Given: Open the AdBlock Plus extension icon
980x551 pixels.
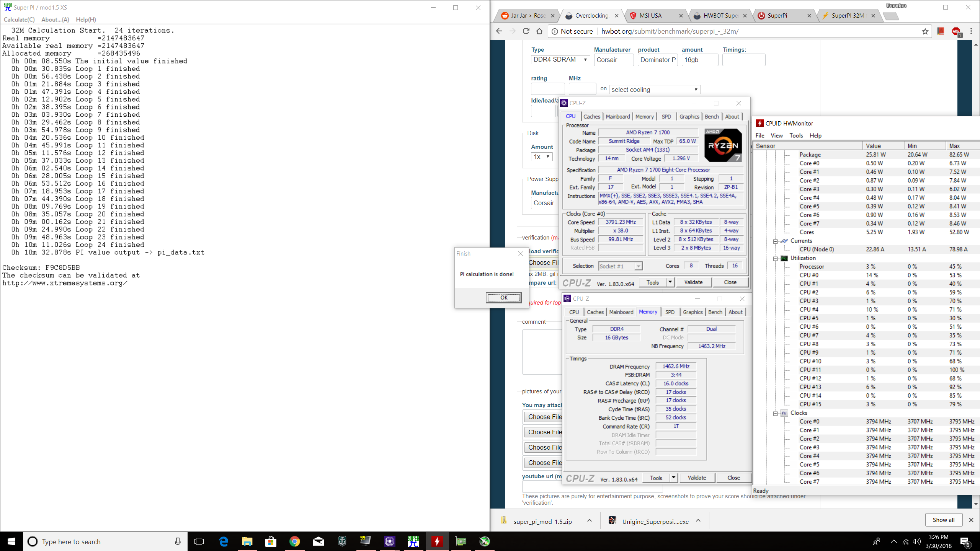Looking at the screenshot, I should pos(956,31).
